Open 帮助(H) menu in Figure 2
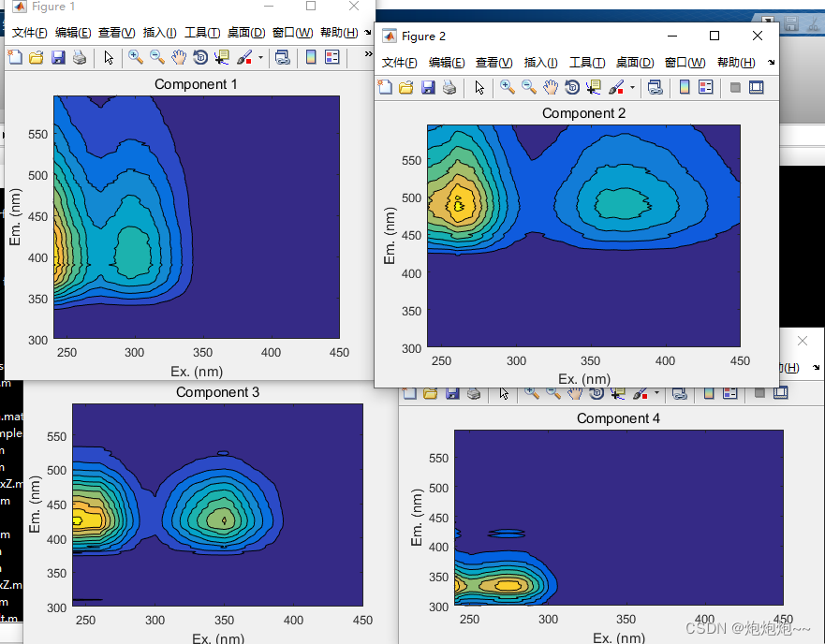Screen dimensions: 825x644 [x=736, y=63]
